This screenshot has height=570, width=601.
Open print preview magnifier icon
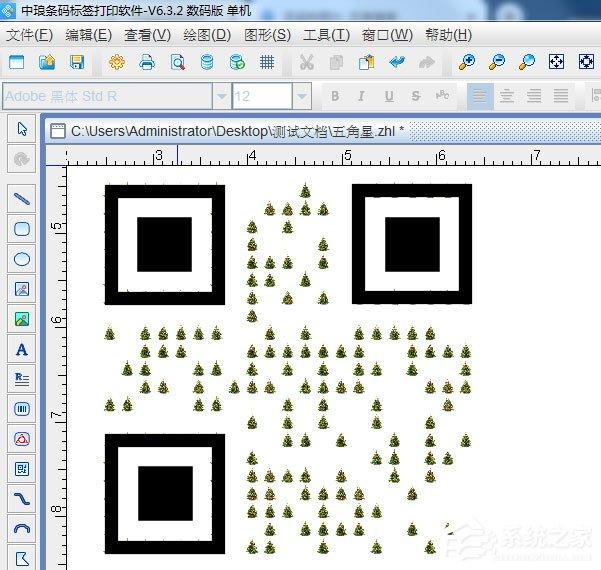pos(177,62)
